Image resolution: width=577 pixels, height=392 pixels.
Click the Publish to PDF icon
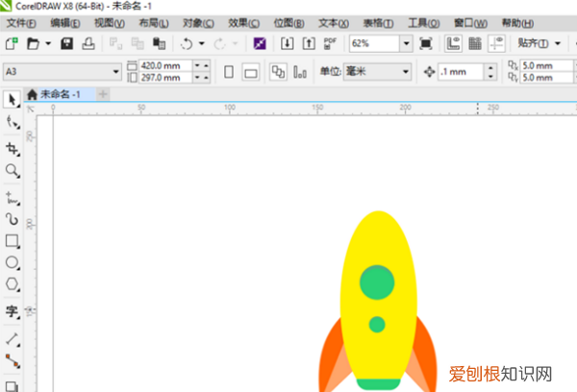click(330, 44)
